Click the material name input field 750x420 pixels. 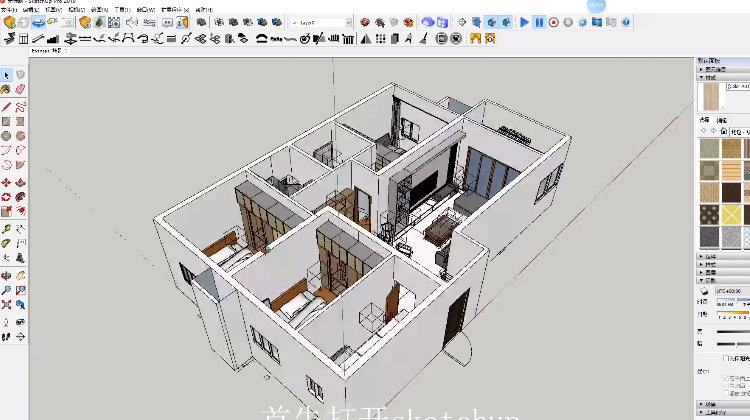coord(737,86)
